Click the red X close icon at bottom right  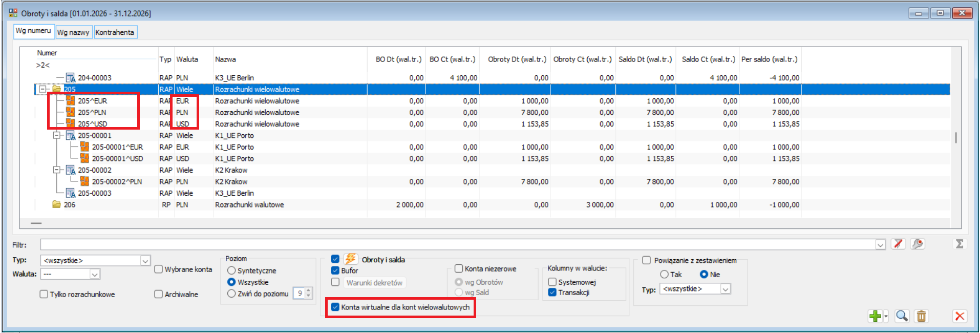point(960,316)
